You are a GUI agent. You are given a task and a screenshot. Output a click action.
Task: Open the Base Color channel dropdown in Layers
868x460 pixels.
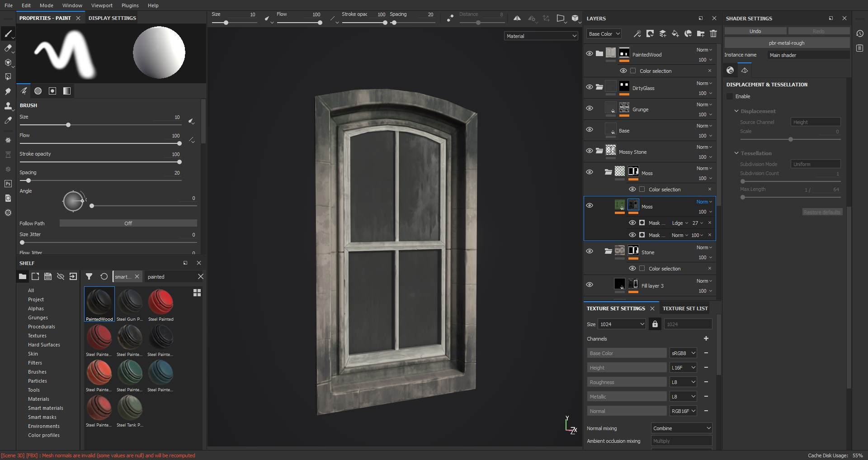[604, 33]
